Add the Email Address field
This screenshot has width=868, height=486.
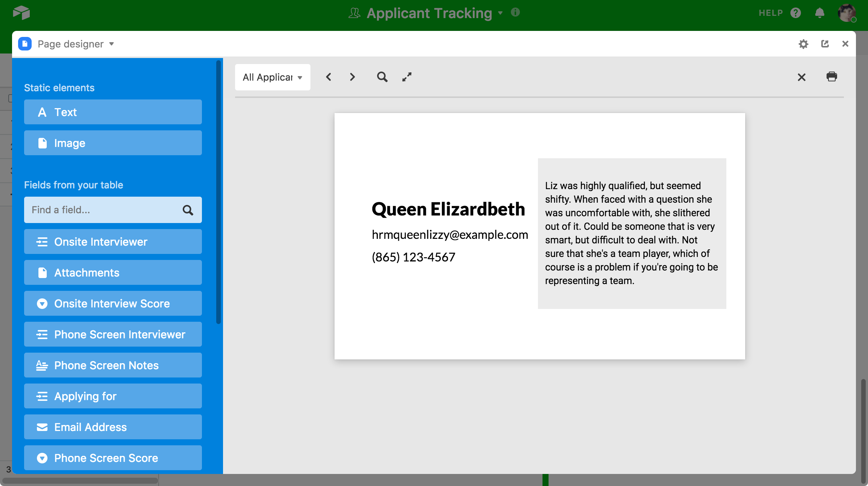click(x=113, y=427)
